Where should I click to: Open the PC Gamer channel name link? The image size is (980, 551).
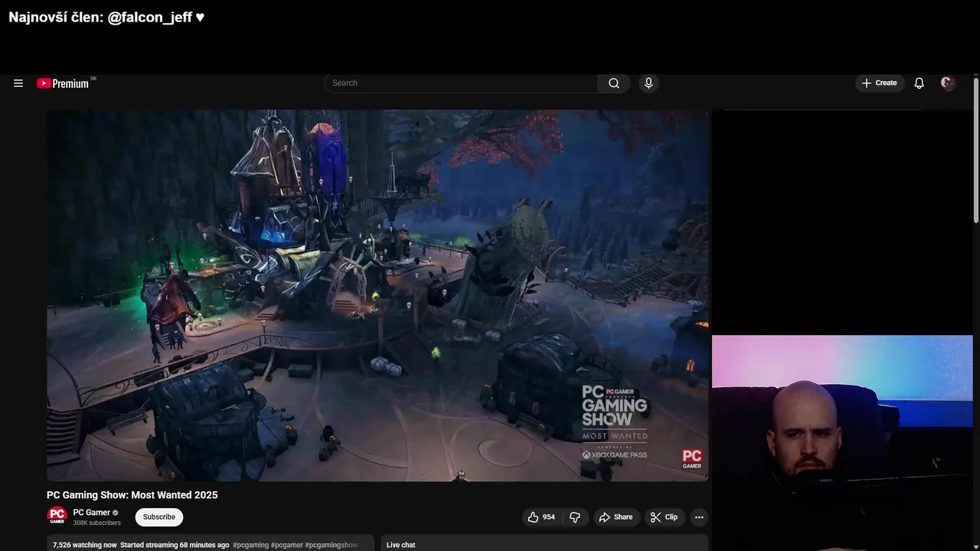click(x=92, y=513)
